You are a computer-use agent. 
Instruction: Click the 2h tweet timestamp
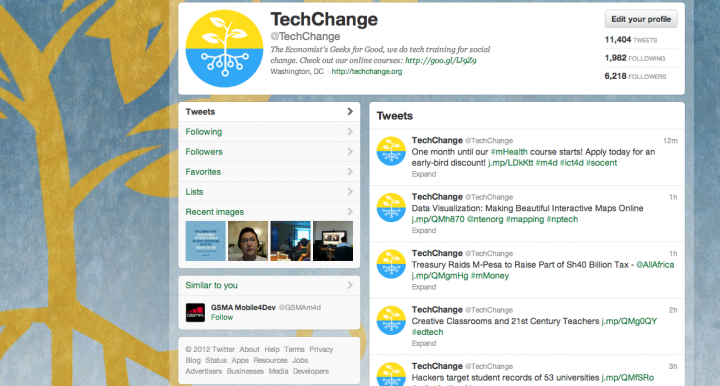(x=673, y=310)
